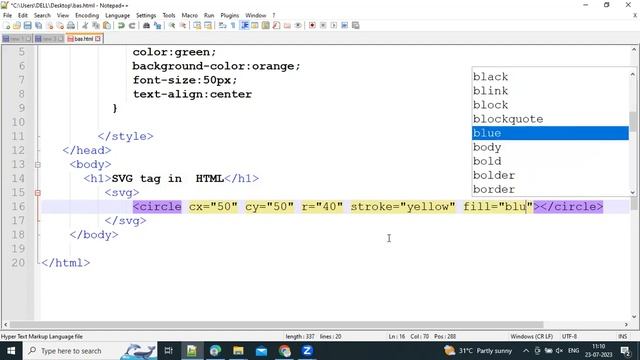Viewport: 640px width, 360px height.
Task: Click autocomplete list scroll-down arrow
Action: (x=633, y=192)
